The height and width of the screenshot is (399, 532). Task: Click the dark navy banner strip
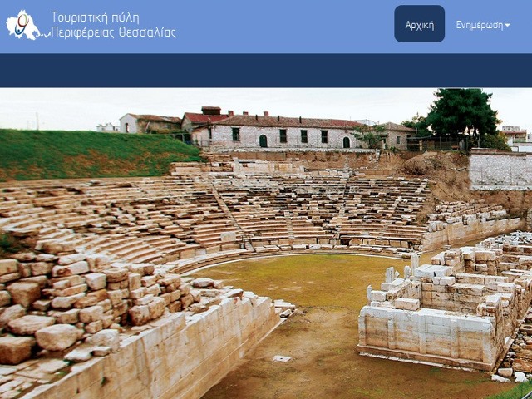pyautogui.click(x=266, y=70)
